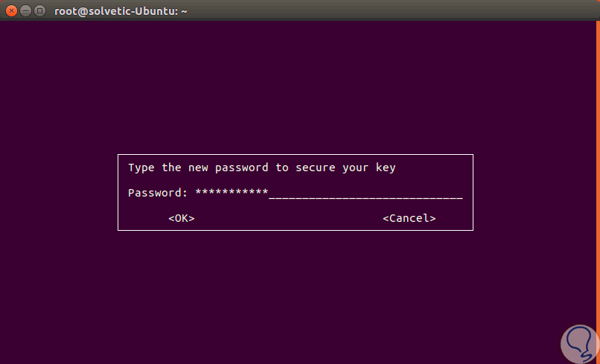Image resolution: width=600 pixels, height=364 pixels.
Task: Click empty terminal area above the dialog
Action: (298, 82)
